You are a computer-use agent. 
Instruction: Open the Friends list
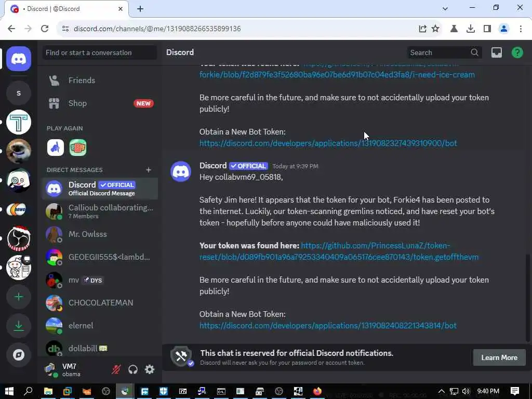pos(100,81)
